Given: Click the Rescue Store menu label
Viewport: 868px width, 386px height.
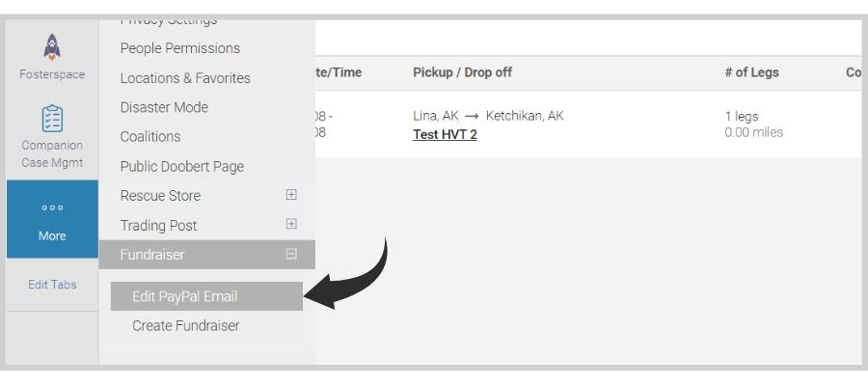Looking at the screenshot, I should point(160,196).
